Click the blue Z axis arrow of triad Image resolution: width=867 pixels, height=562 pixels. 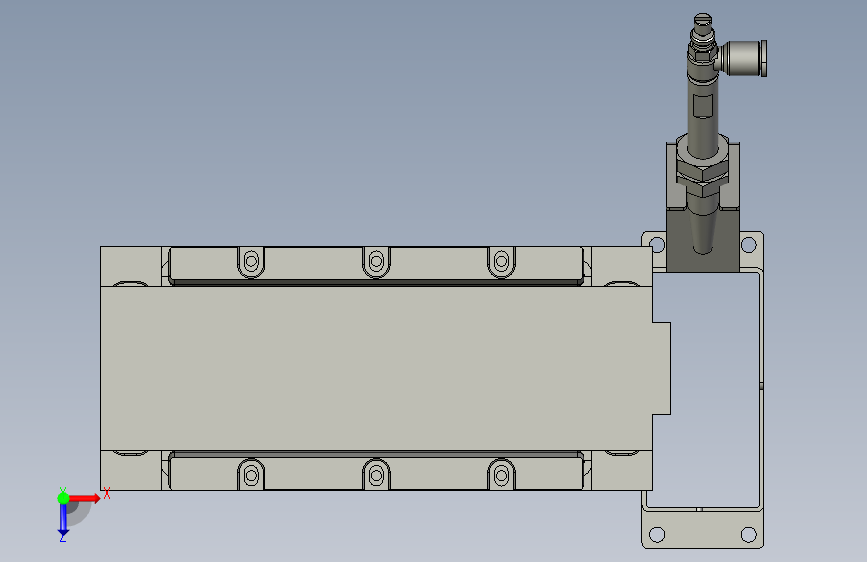pos(63,519)
